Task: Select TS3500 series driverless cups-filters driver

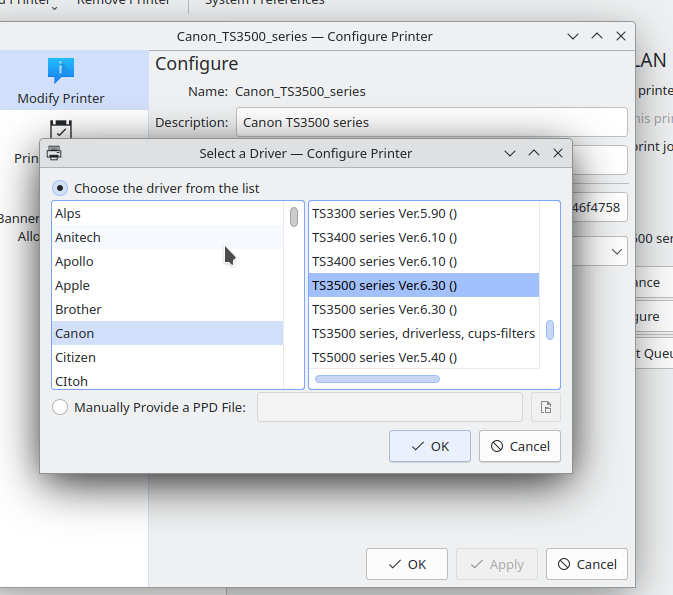Action: (x=424, y=334)
